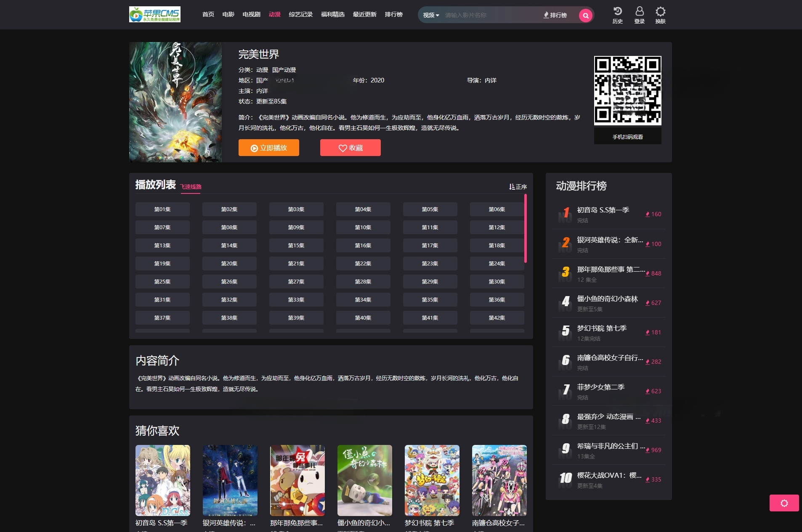The height and width of the screenshot is (532, 802).
Task: Play episode 第01集
Action: (162, 209)
